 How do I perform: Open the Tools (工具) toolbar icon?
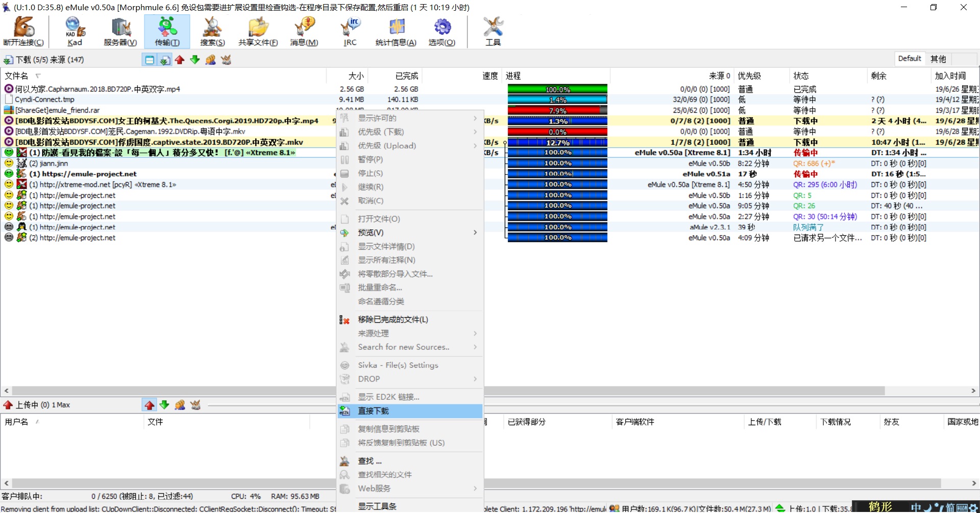click(493, 32)
